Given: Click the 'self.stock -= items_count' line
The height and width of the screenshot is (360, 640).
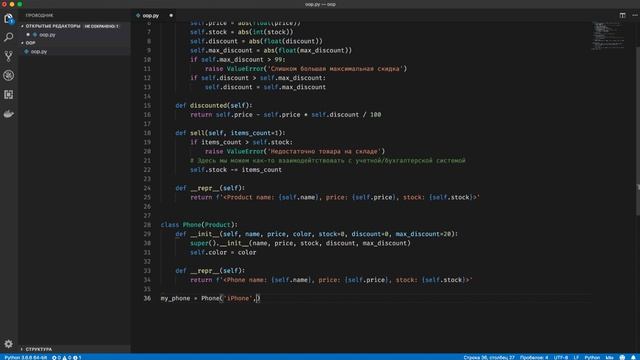Looking at the screenshot, I should click(x=236, y=170).
